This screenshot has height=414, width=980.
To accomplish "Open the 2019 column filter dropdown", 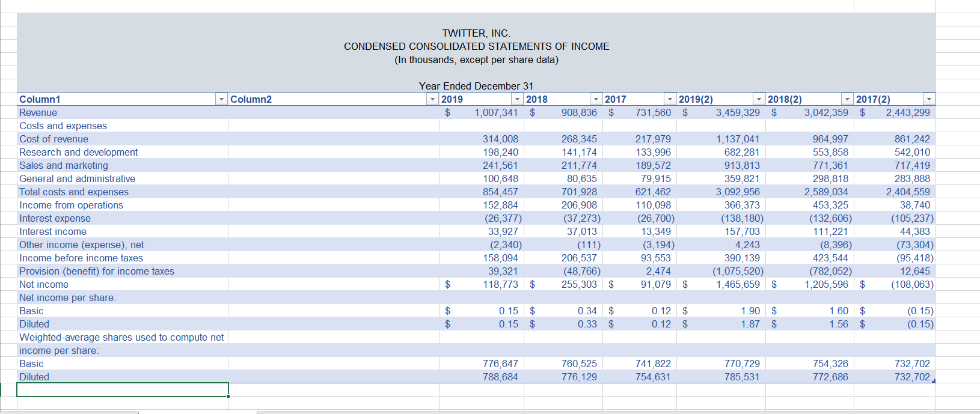I will [517, 99].
